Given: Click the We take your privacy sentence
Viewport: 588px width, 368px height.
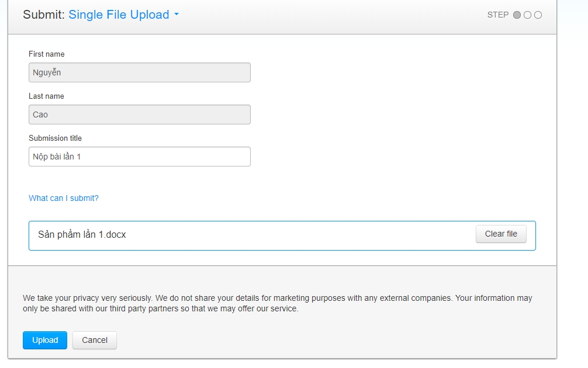Looking at the screenshot, I should click(x=278, y=298).
